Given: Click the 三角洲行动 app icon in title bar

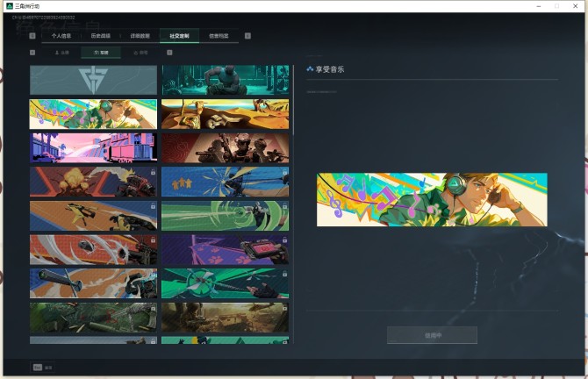Looking at the screenshot, I should (x=10, y=6).
